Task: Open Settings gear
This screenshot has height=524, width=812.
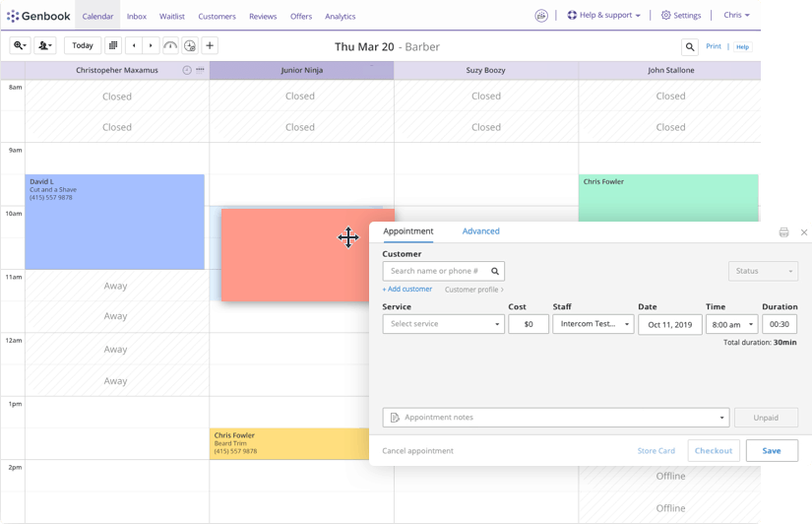Action: click(681, 15)
